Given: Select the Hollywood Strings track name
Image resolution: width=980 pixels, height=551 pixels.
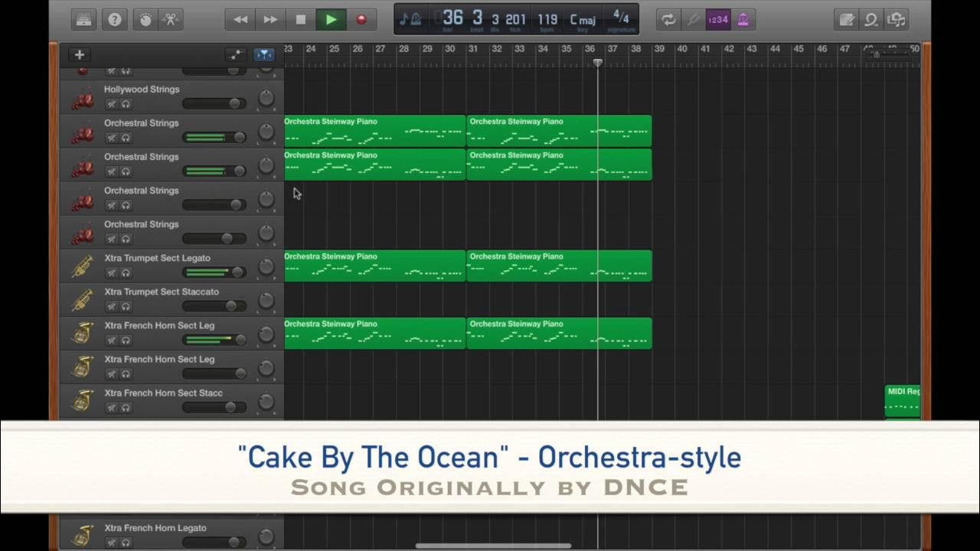Looking at the screenshot, I should 142,90.
